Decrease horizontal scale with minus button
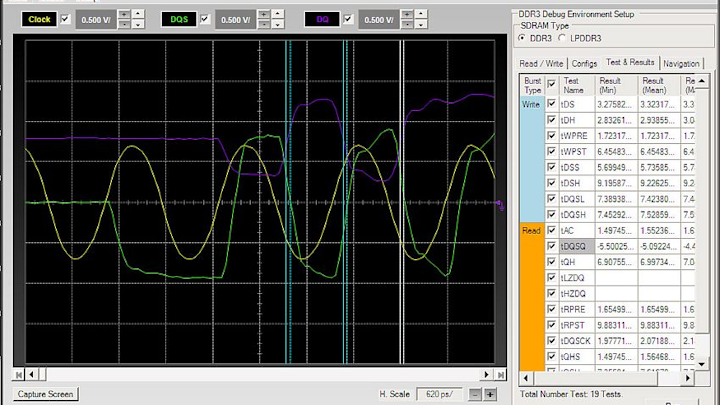 click(475, 394)
